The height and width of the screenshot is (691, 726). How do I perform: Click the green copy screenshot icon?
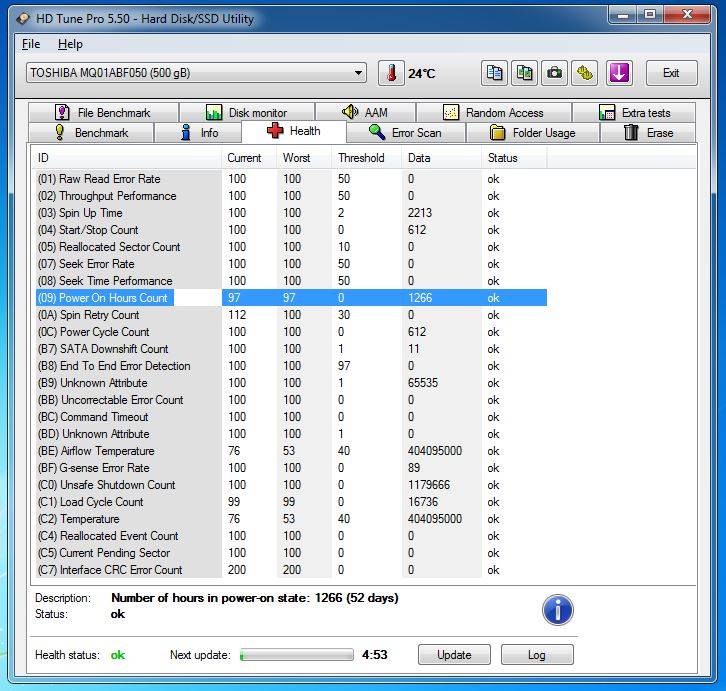point(524,73)
